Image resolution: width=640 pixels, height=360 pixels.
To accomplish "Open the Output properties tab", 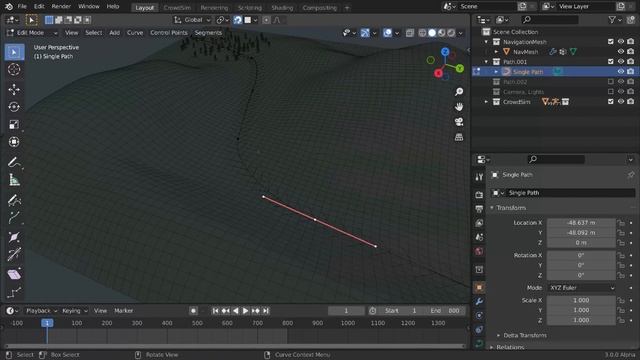I will coord(479,209).
